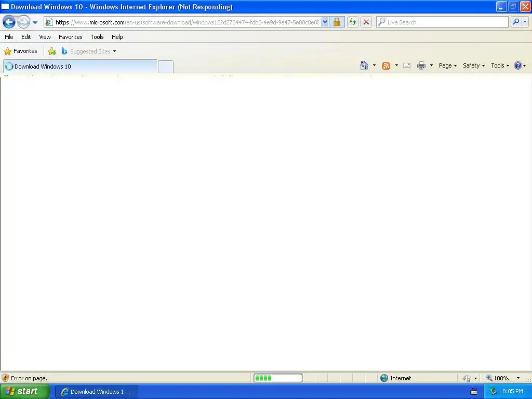Click the green page loading progress bar
532x399 pixels.
[x=278, y=378]
